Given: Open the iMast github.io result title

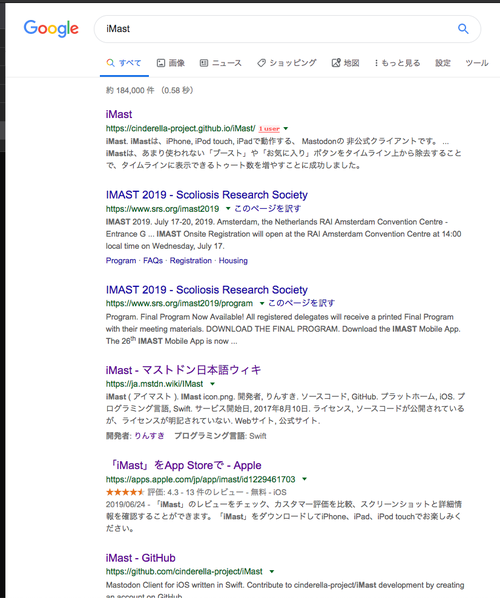Looking at the screenshot, I should click(x=119, y=114).
